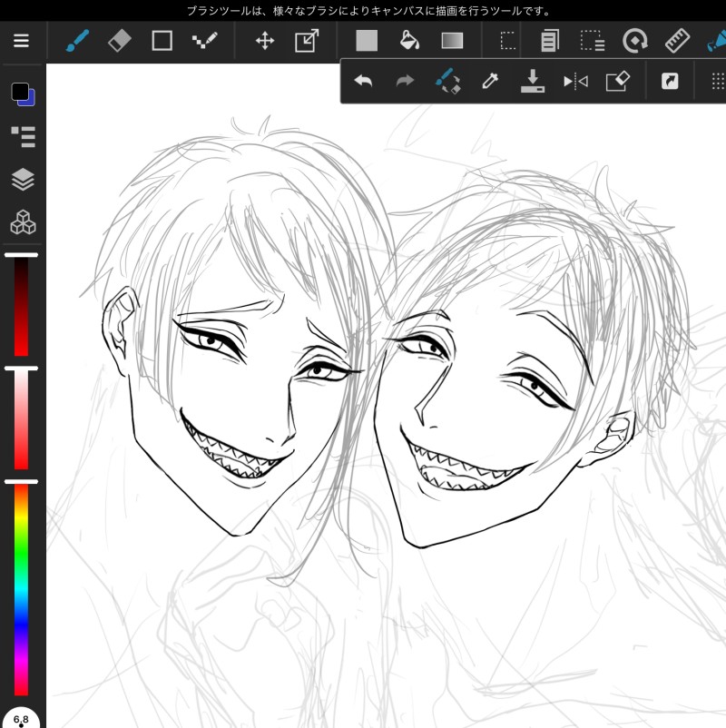The height and width of the screenshot is (728, 726).
Task: Click the rainbow hue slider
Action: coord(21,590)
